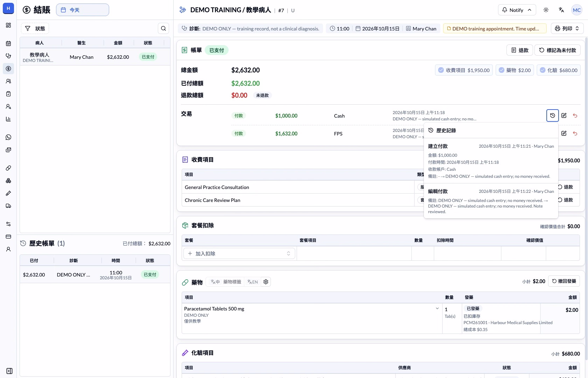Toggle the 收費項目 $1,950.00 checkbox chip

point(464,70)
